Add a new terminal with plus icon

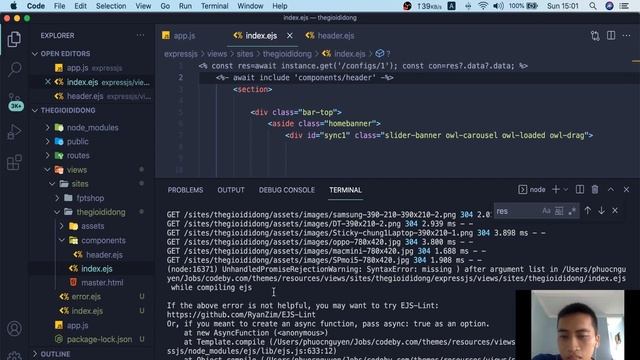pyautogui.click(x=556, y=189)
